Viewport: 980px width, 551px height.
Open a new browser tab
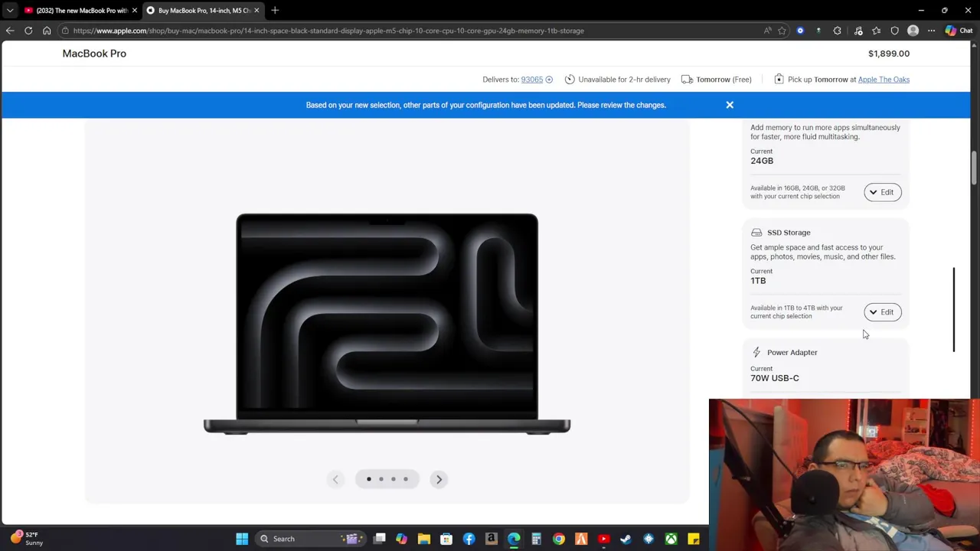275,10
